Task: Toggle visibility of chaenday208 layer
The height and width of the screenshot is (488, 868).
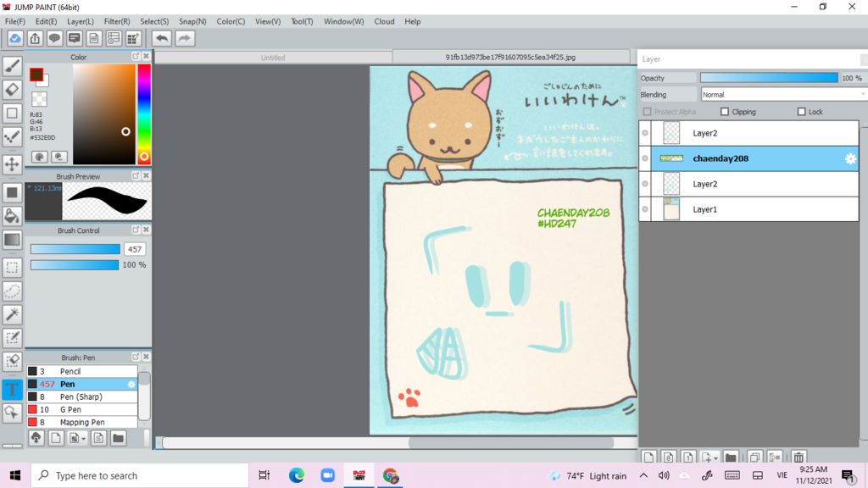Action: click(x=645, y=158)
